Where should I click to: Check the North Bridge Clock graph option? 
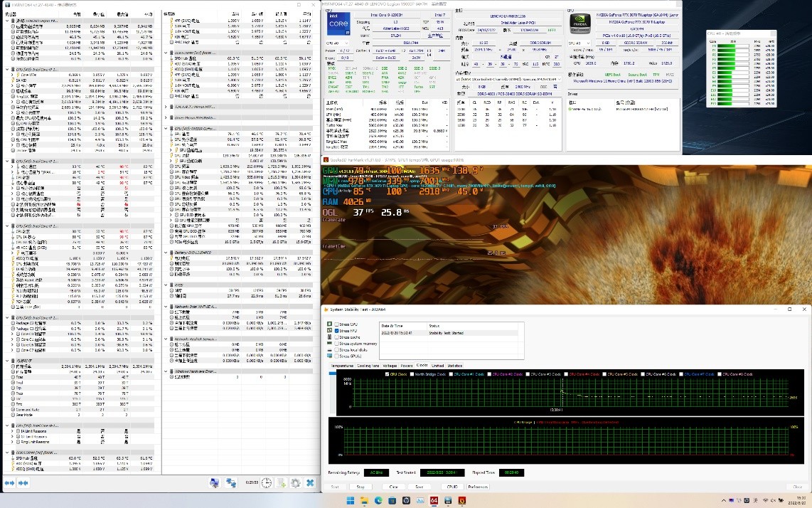412,374
